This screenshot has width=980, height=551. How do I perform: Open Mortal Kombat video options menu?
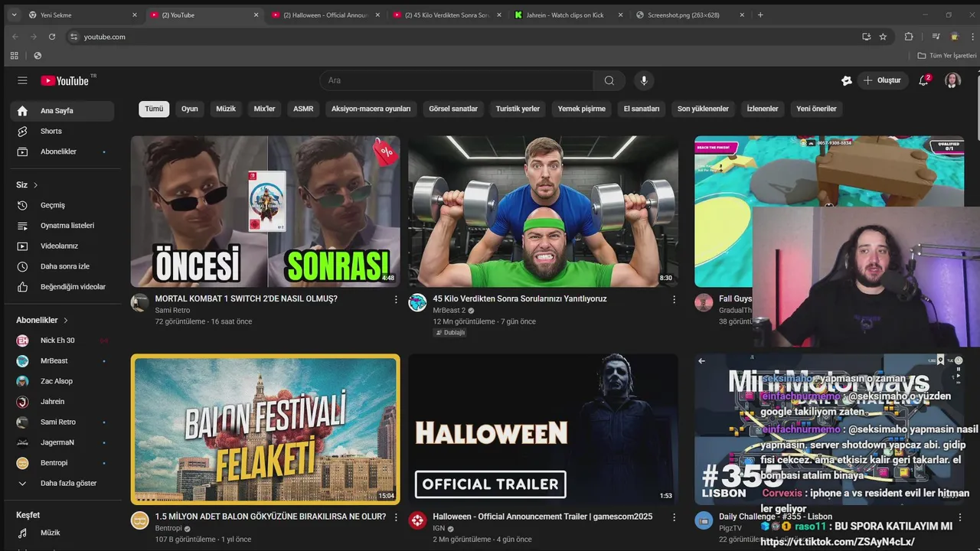(396, 299)
